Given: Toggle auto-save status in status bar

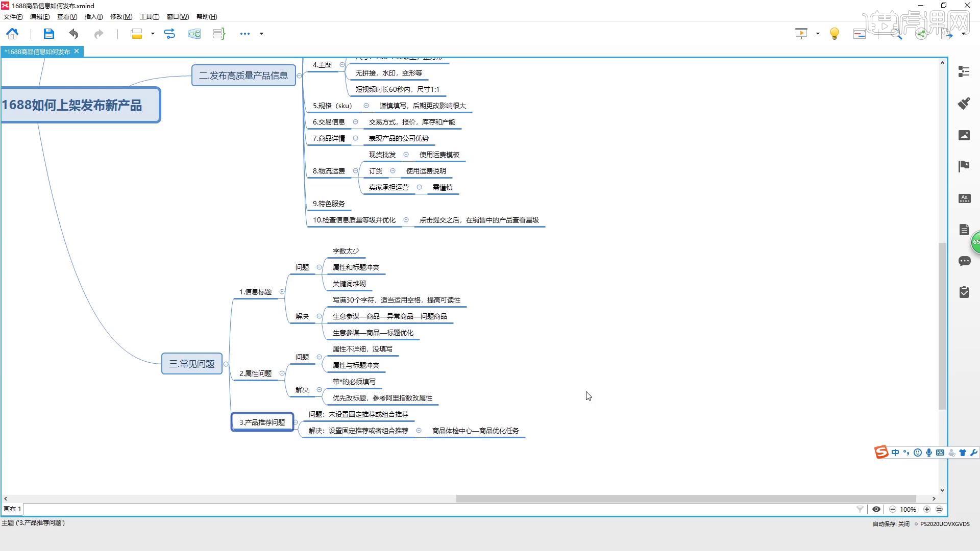Looking at the screenshot, I should (x=891, y=524).
